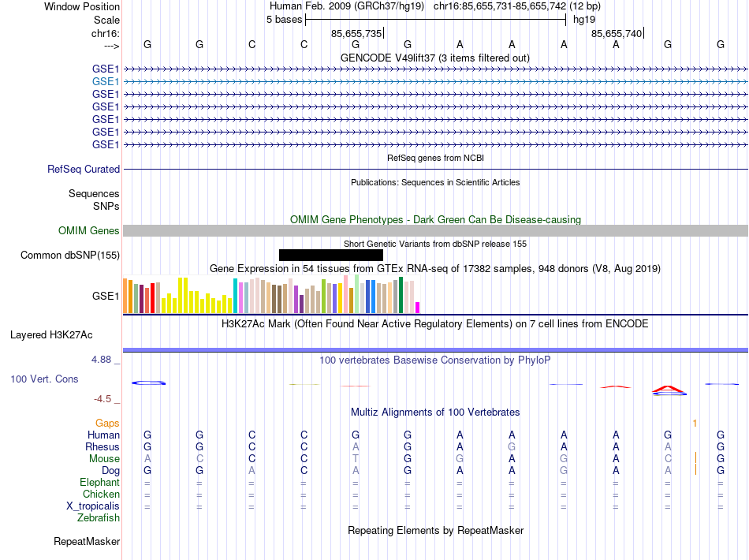Click the orange Gaps label
749x560 pixels.
click(x=107, y=424)
